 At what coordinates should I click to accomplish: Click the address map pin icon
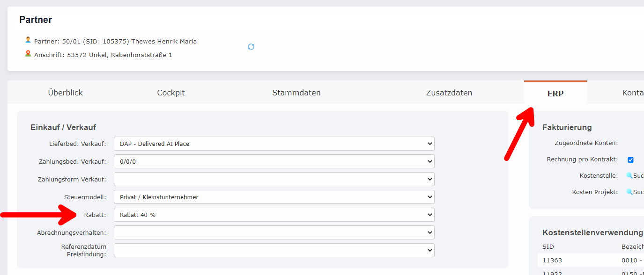pyautogui.click(x=28, y=54)
